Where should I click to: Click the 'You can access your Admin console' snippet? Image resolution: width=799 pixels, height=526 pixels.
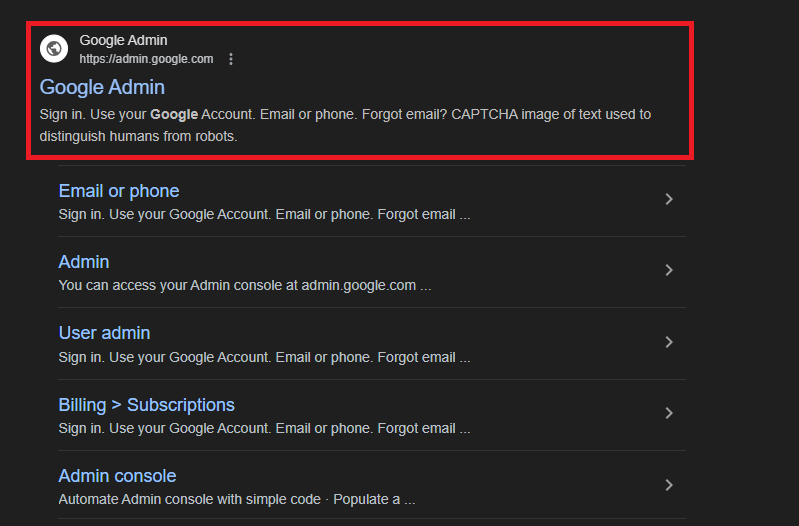pos(244,285)
